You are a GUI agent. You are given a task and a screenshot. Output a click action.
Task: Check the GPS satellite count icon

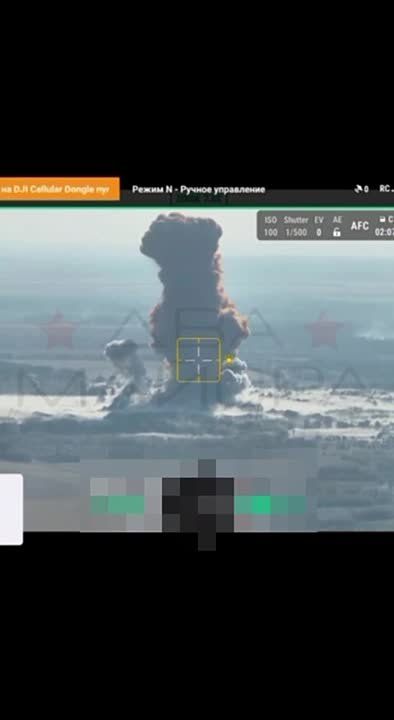tap(361, 189)
